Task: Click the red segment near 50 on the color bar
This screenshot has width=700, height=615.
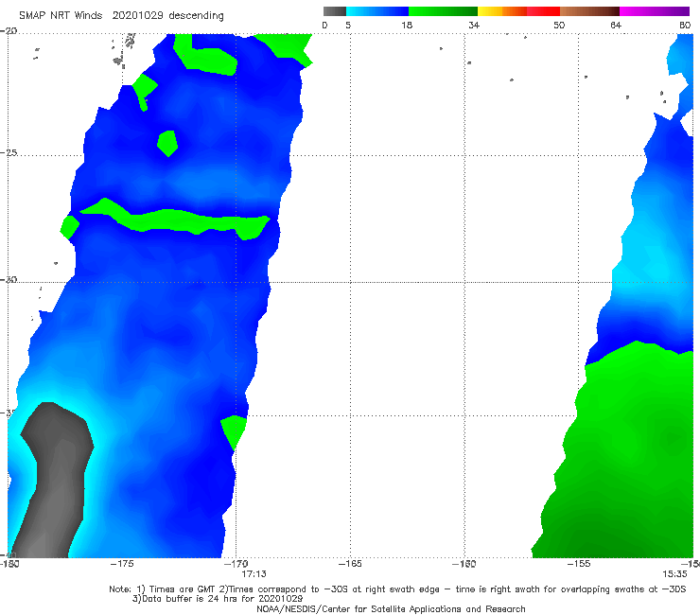Action: click(543, 11)
